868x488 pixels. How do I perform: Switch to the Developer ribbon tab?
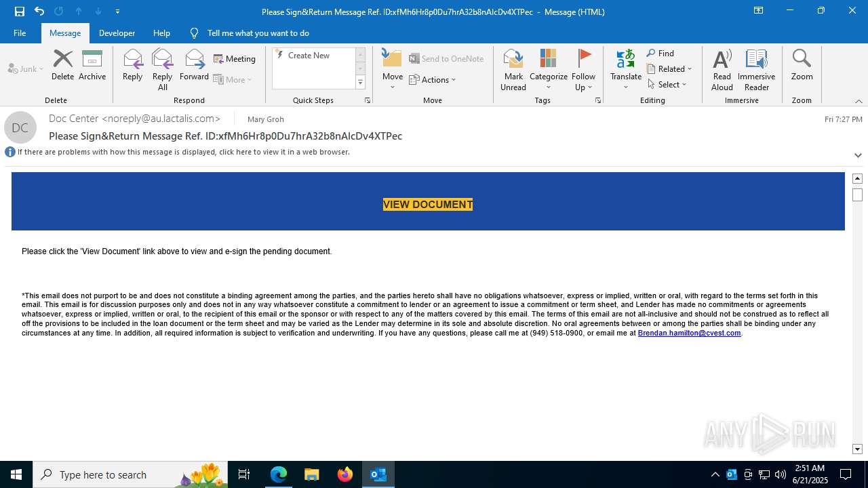(x=117, y=33)
